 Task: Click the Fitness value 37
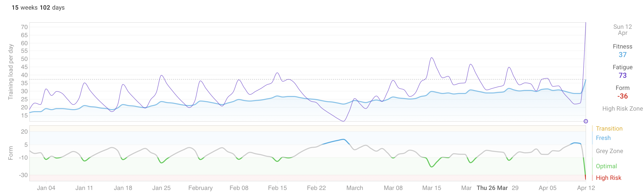click(622, 55)
